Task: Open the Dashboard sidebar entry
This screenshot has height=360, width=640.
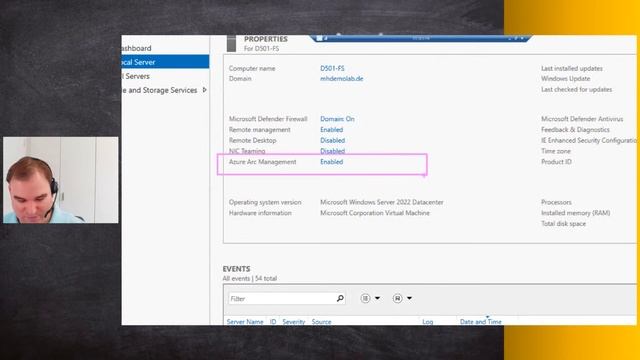Action: pyautogui.click(x=136, y=48)
